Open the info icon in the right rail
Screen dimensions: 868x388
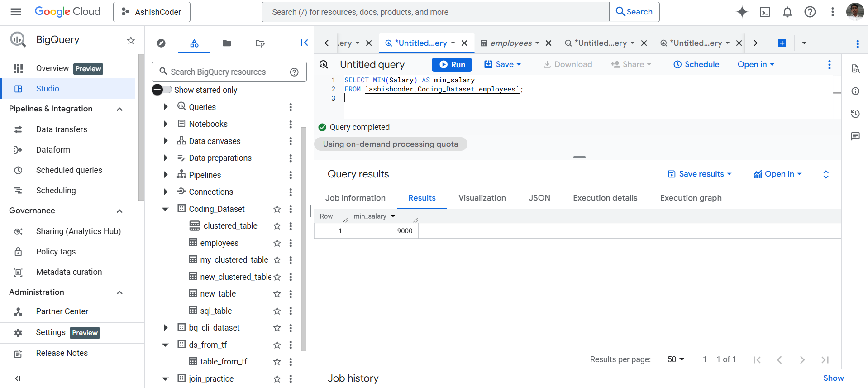point(855,91)
